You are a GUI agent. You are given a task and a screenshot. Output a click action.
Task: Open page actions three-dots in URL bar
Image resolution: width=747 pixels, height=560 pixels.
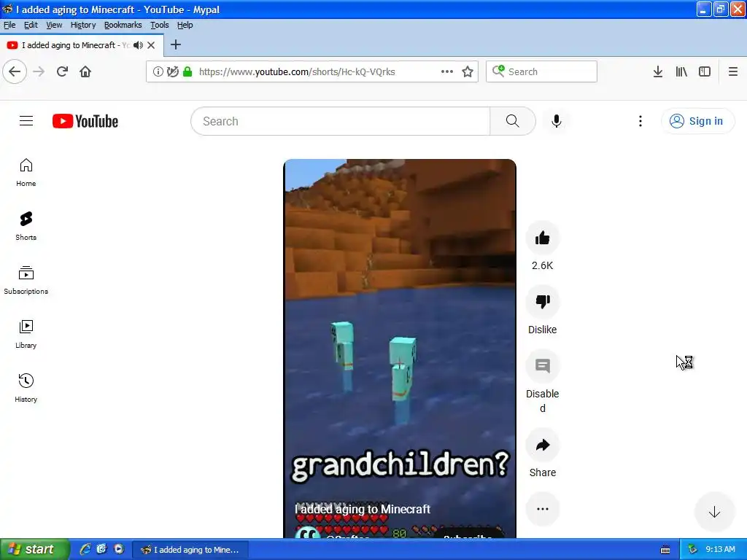(447, 71)
